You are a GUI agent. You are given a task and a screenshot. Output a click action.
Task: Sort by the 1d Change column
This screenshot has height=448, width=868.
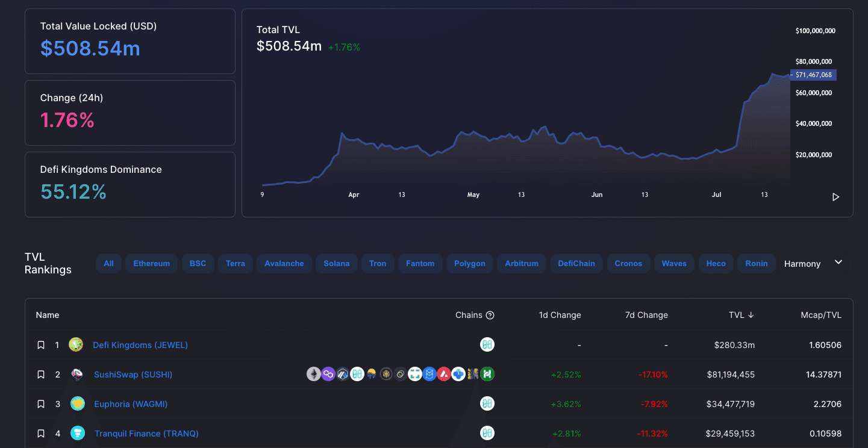(x=560, y=315)
